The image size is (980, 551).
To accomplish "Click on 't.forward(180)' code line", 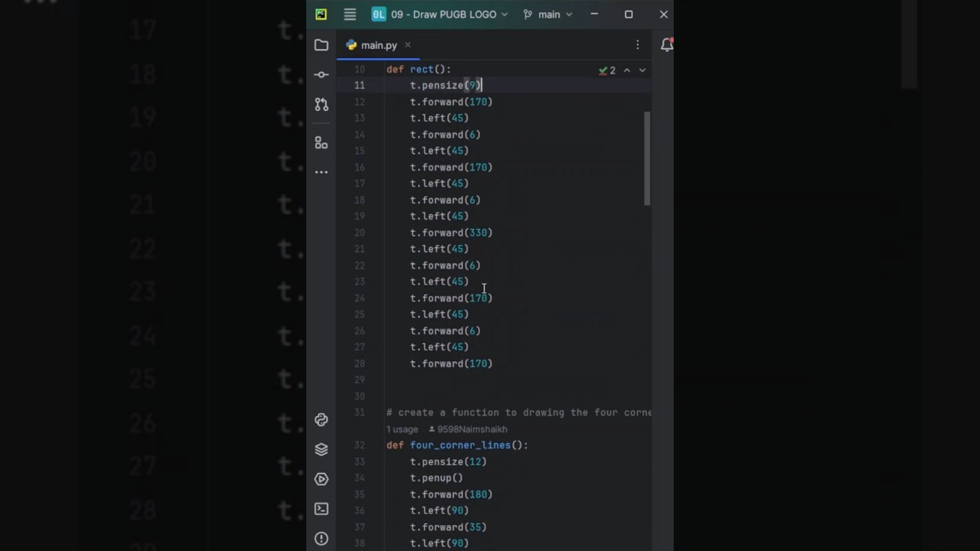I will (451, 494).
